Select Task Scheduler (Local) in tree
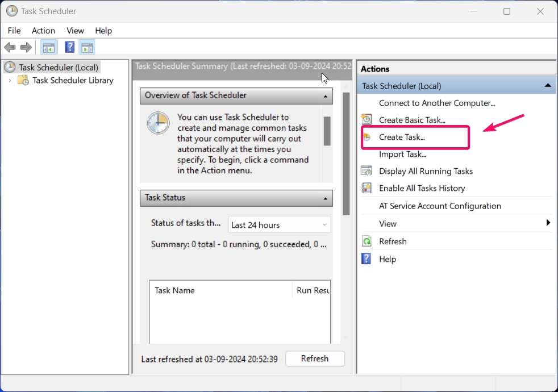Viewport: 558px width, 392px height. [59, 67]
